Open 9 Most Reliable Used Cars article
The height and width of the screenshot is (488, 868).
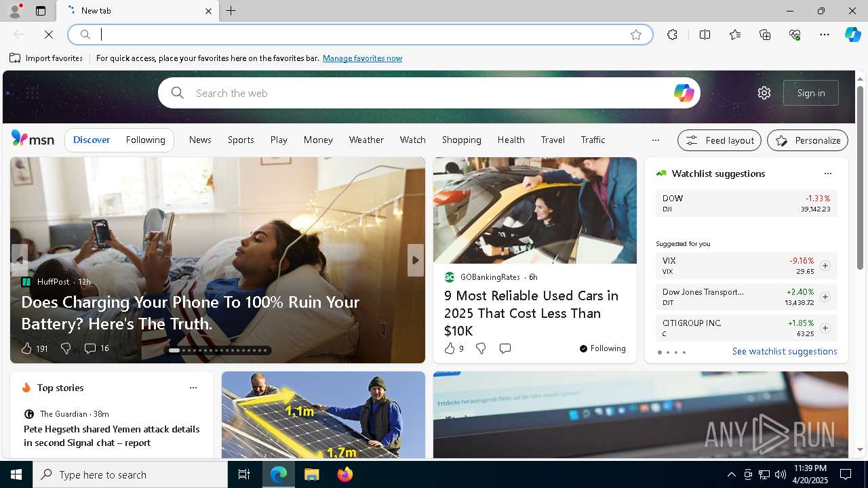pos(532,313)
